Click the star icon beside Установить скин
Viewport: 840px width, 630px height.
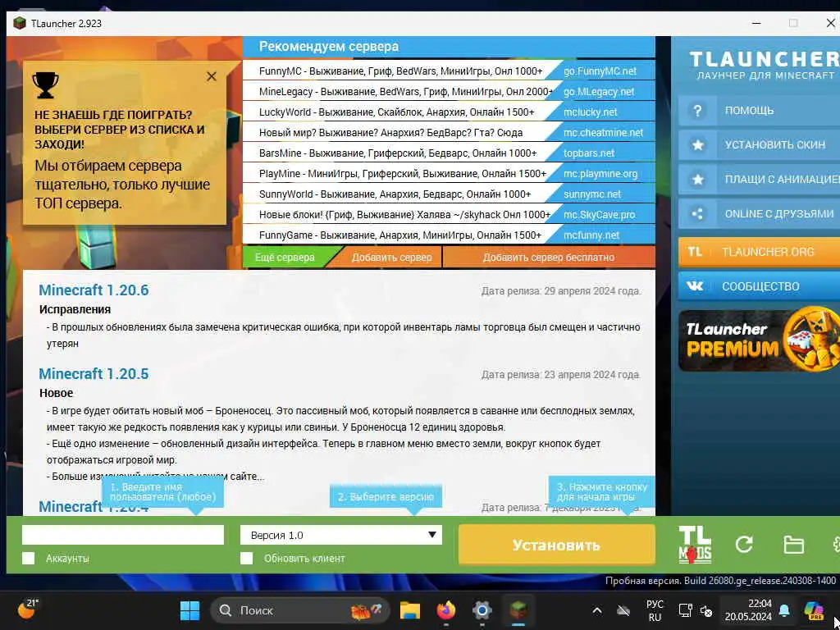pos(697,144)
